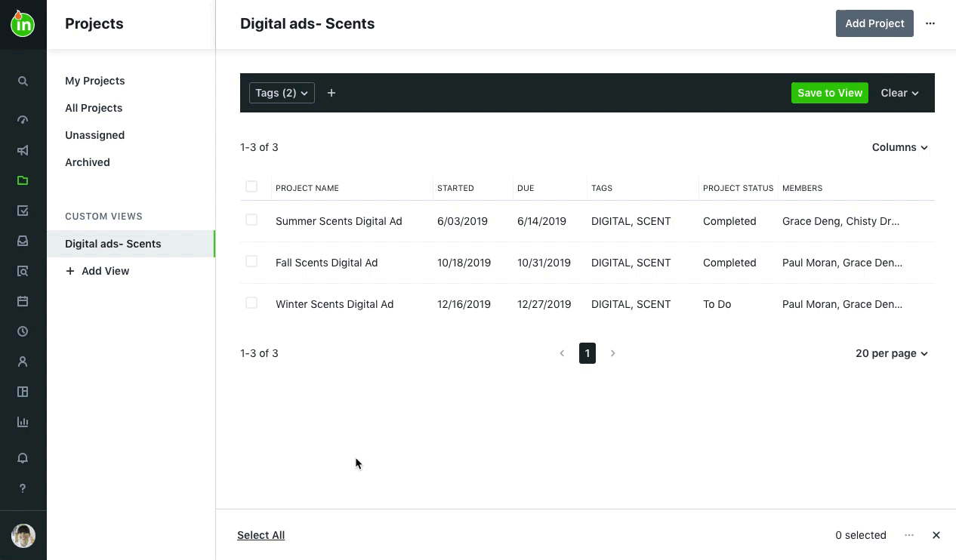
Task: Open bulk actions ellipsis in bottom bar
Action: coord(909,535)
